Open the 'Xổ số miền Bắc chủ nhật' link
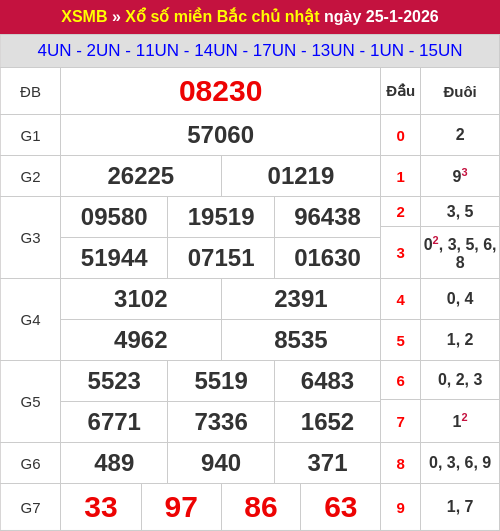500x531 pixels. (x=222, y=16)
